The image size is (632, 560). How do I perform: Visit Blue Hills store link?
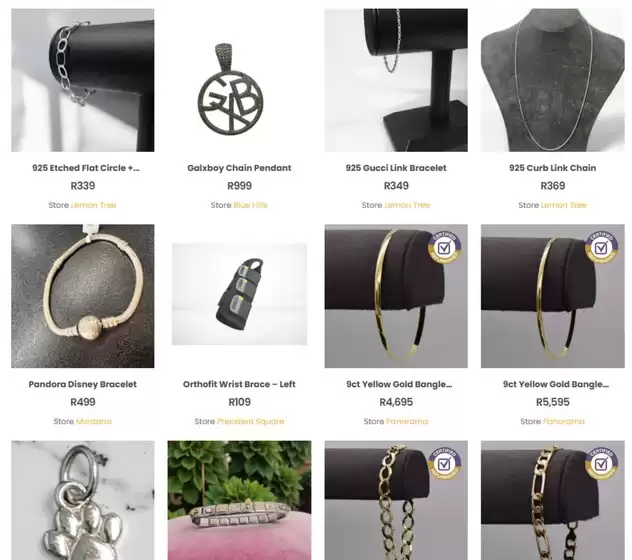pyautogui.click(x=250, y=205)
